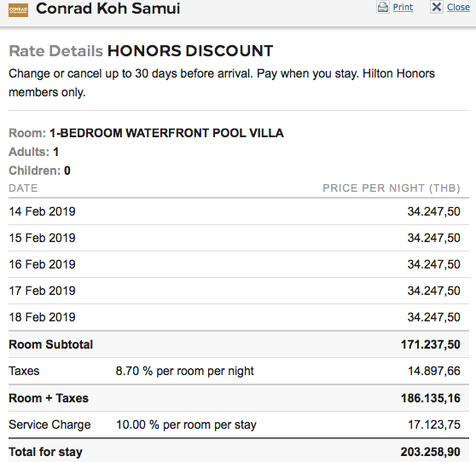Viewport: 476px width, 462px height.
Task: Click the Conrad Koh Samui title
Action: pos(108,9)
